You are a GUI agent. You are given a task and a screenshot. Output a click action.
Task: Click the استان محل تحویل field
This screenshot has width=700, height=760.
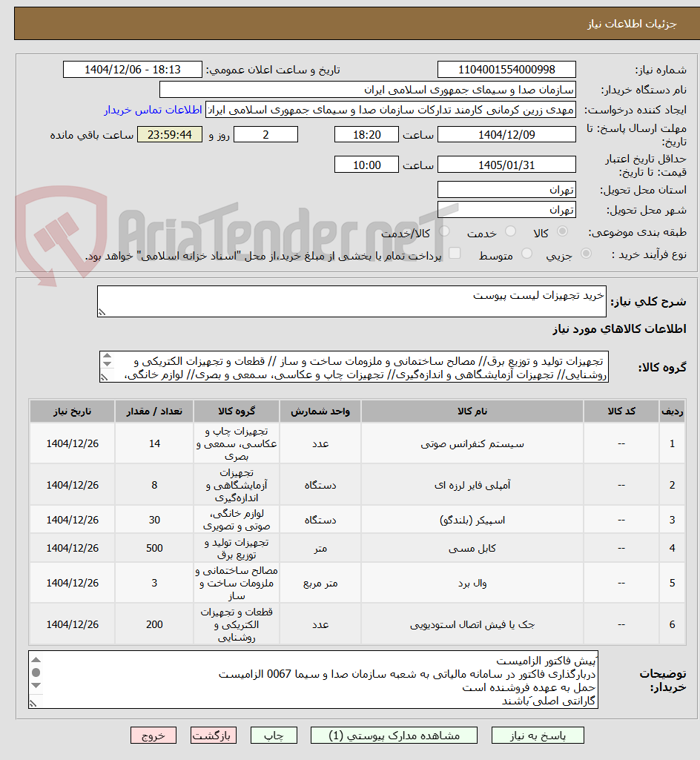506,190
